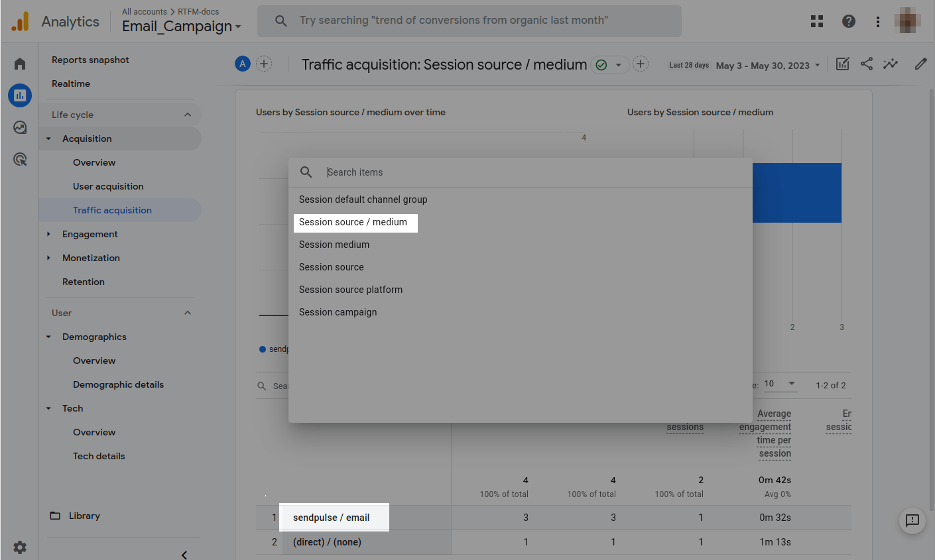Open the Help question mark icon
The width and height of the screenshot is (935, 560).
tap(848, 21)
